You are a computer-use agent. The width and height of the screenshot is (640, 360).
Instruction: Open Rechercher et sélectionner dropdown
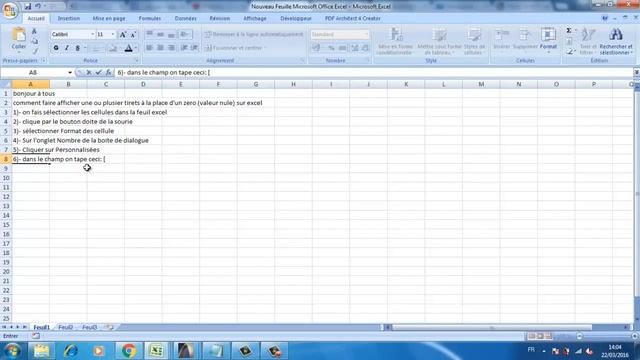tap(616, 41)
